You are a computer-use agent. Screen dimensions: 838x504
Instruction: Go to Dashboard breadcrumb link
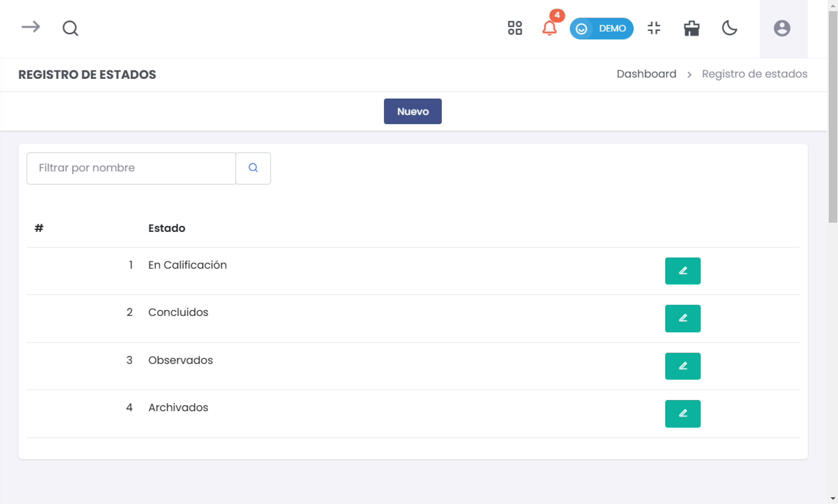pyautogui.click(x=646, y=74)
